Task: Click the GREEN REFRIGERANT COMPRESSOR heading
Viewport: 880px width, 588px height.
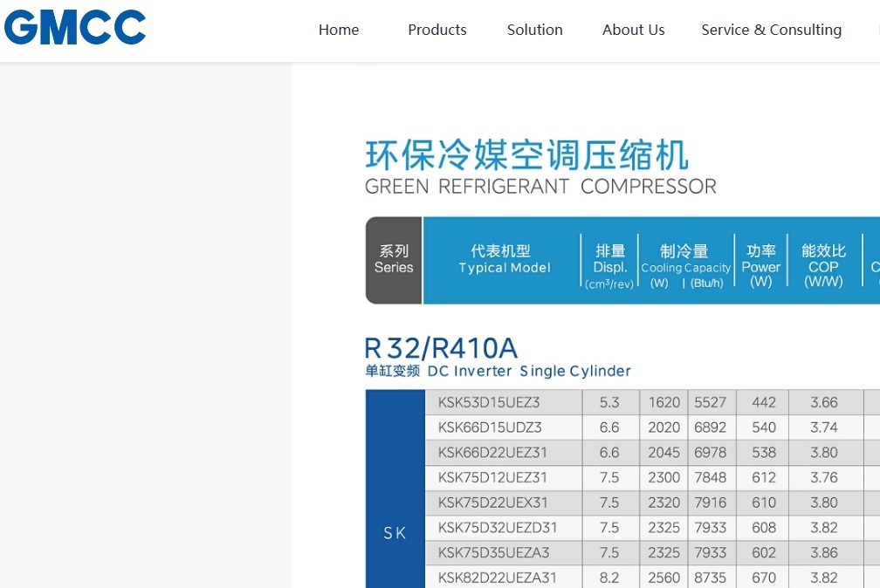Action: coord(540,187)
